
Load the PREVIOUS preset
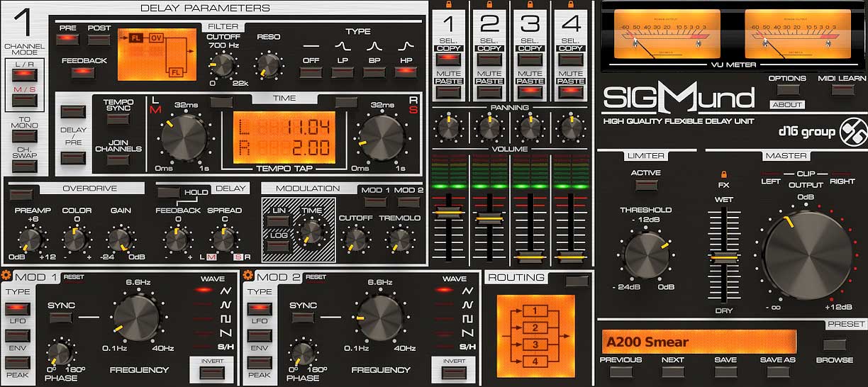click(620, 371)
